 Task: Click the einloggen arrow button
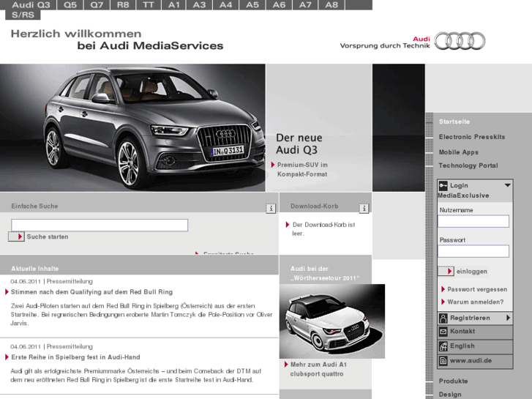point(446,271)
